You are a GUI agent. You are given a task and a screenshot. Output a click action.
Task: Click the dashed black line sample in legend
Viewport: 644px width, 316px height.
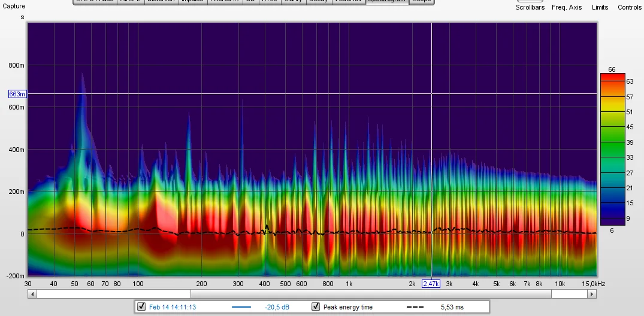[x=415, y=307]
